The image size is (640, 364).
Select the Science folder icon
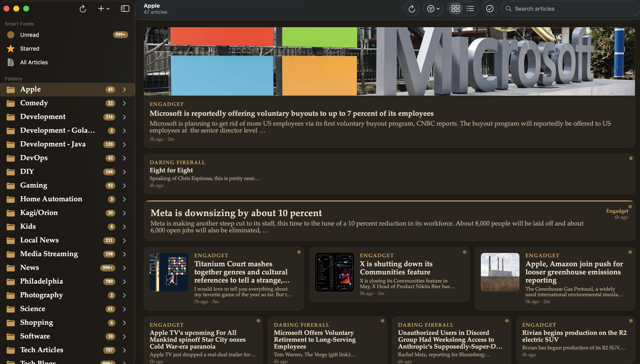11,309
